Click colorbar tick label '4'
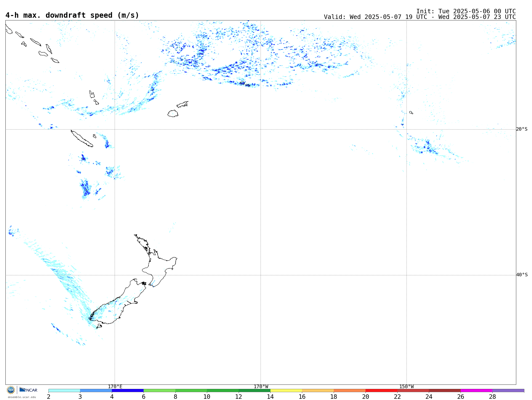 pos(112,397)
